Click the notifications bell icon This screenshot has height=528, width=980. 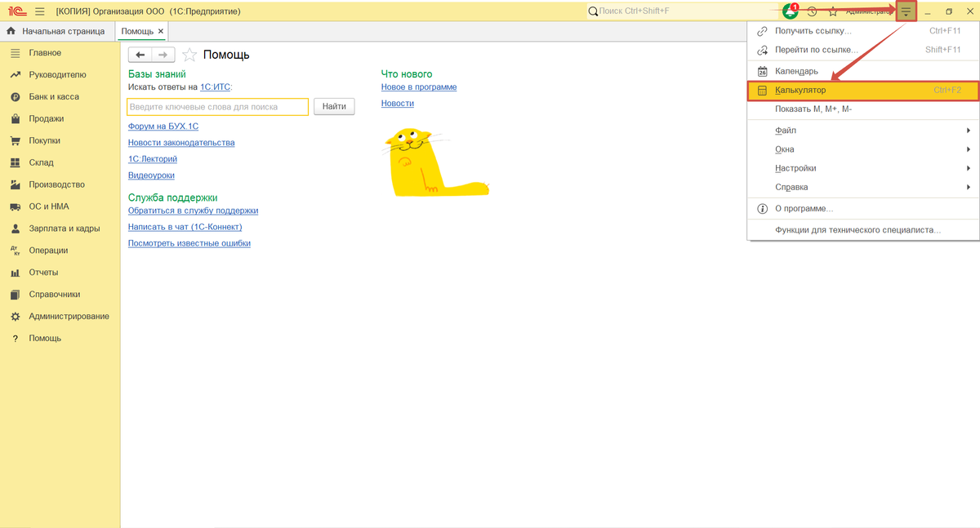point(790,11)
